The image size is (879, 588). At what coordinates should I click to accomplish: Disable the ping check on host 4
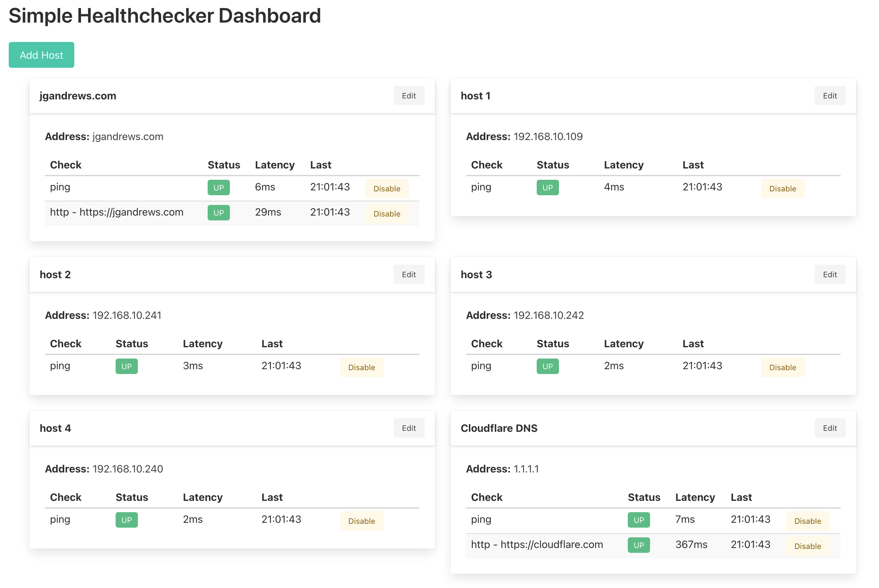point(361,521)
